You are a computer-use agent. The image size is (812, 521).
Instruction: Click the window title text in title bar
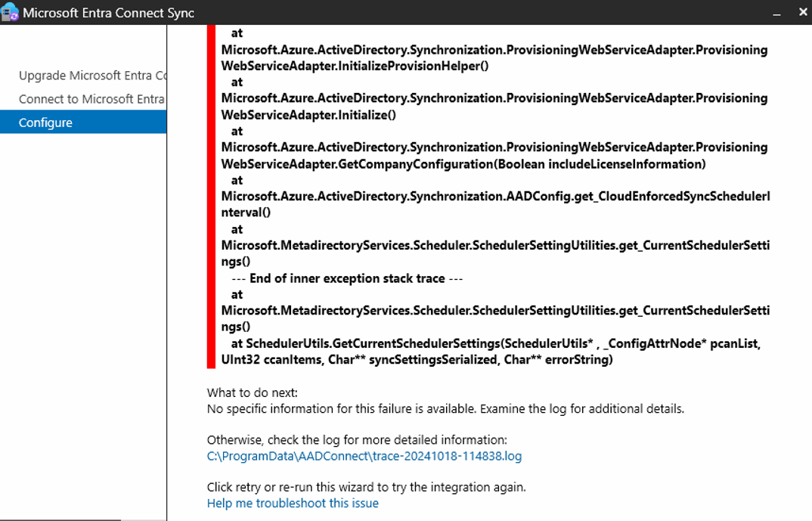108,13
